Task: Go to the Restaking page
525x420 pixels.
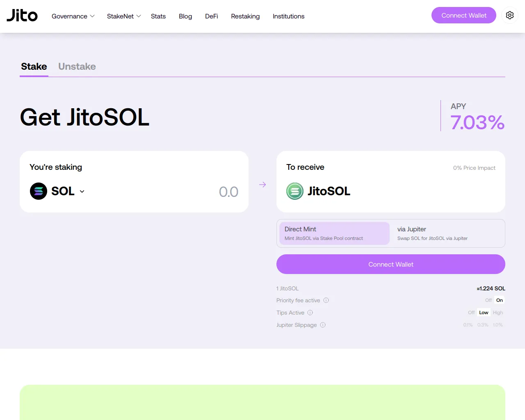Action: pyautogui.click(x=245, y=16)
